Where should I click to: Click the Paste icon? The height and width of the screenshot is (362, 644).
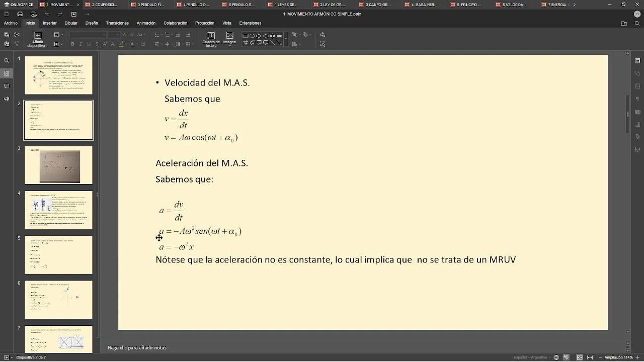7,44
